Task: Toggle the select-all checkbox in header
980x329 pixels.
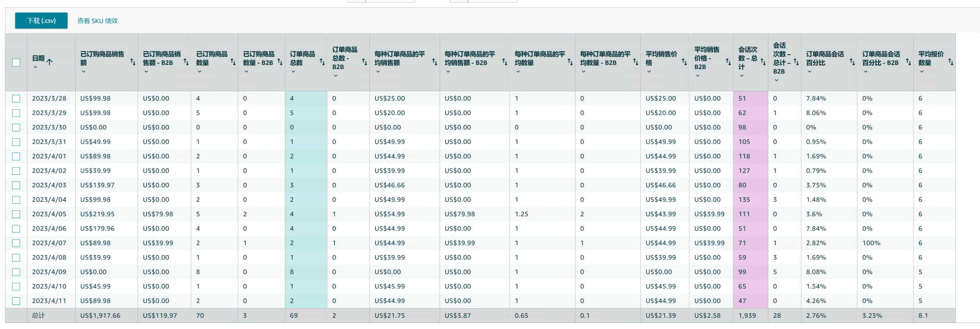Action: pyautogui.click(x=16, y=62)
